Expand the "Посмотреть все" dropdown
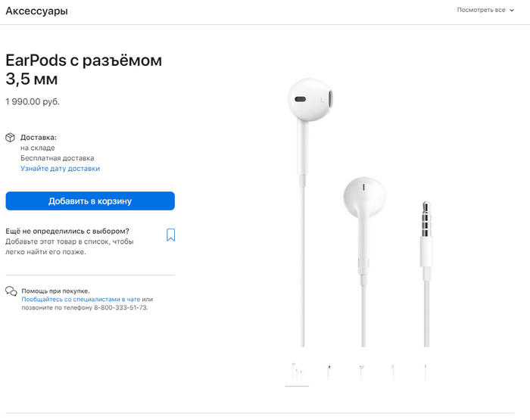 coord(485,11)
